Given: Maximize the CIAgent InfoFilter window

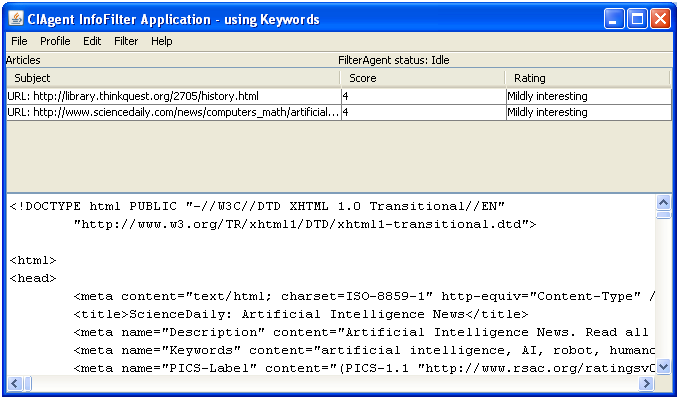Looking at the screenshot, I should [637, 19].
